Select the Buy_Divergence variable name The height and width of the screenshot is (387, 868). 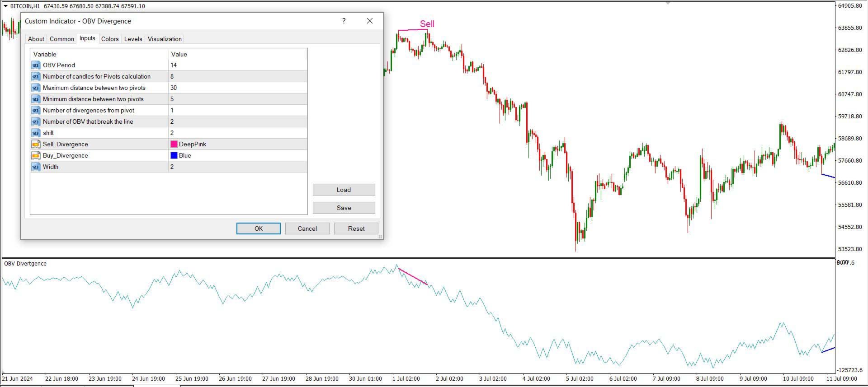pyautogui.click(x=66, y=155)
